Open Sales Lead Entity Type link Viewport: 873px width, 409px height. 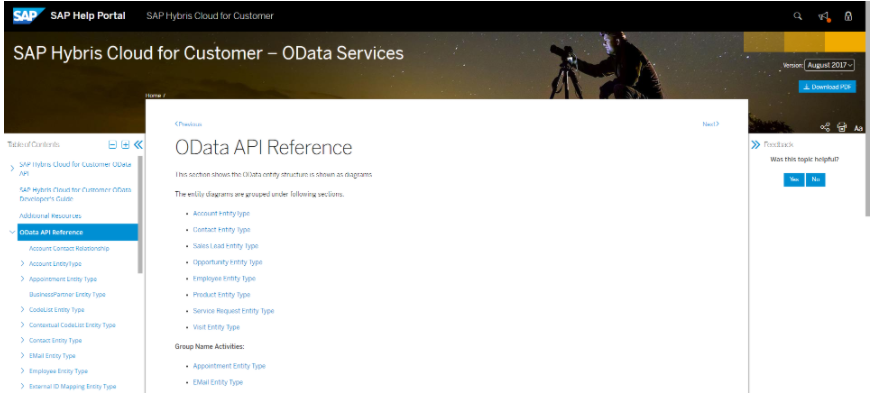click(x=225, y=245)
